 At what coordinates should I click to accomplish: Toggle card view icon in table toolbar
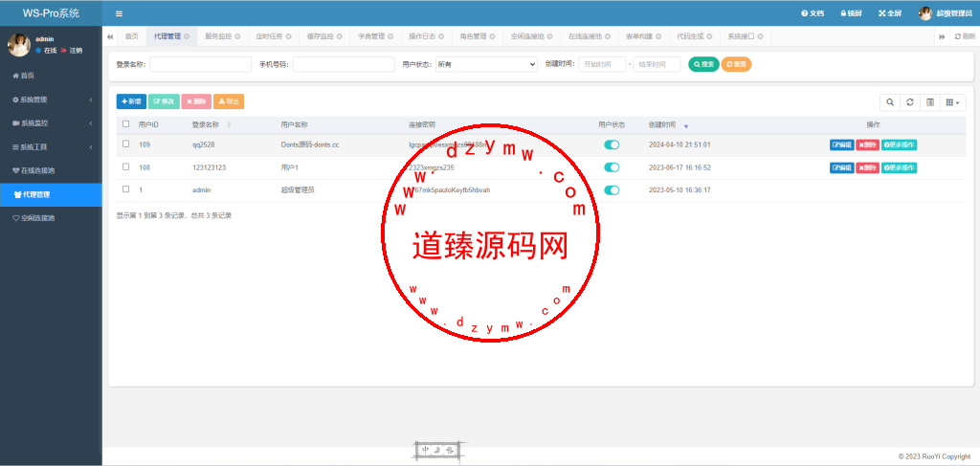[x=930, y=102]
